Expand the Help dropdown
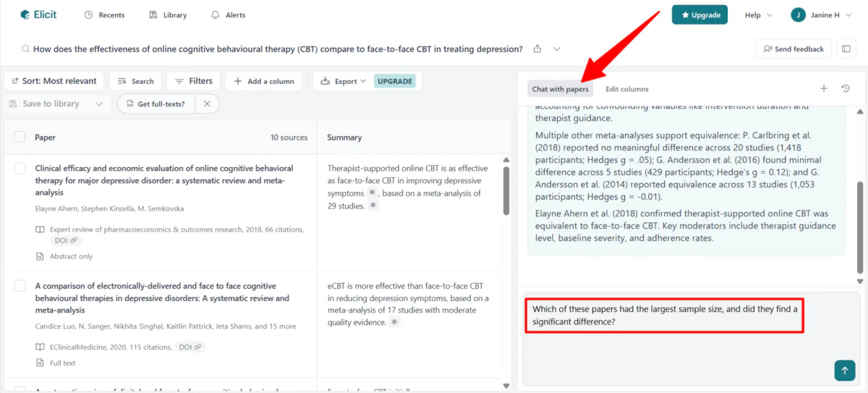Screen dimensions: 868x393 coord(759,14)
